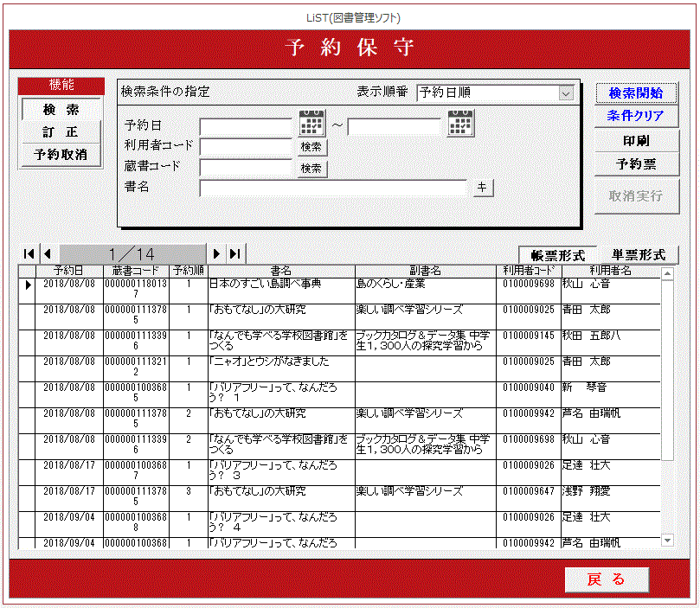Focus the 書名 input field
This screenshot has height=608, width=700.
[x=333, y=189]
